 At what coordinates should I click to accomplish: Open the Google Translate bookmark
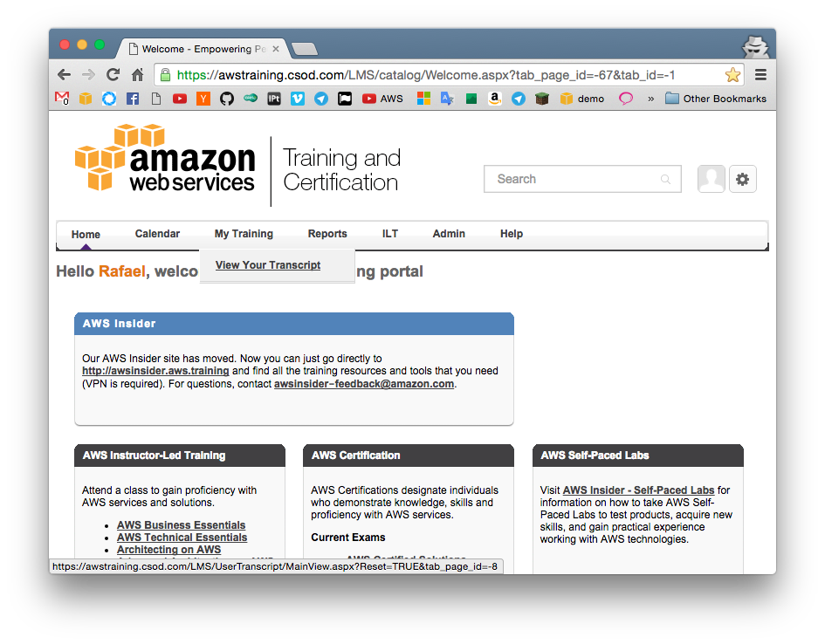pyautogui.click(x=447, y=99)
